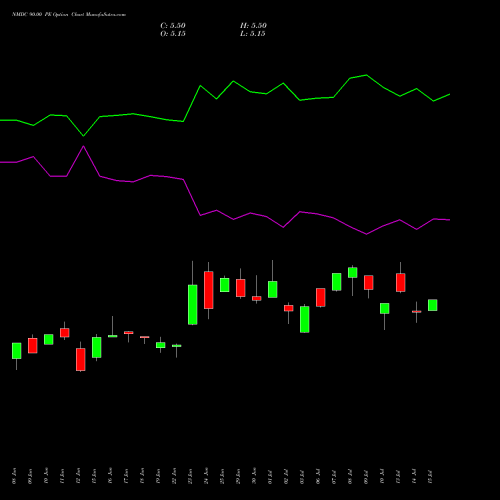Select the first green candle for 08 Jun
The image size is (500, 500).
coord(17,351)
